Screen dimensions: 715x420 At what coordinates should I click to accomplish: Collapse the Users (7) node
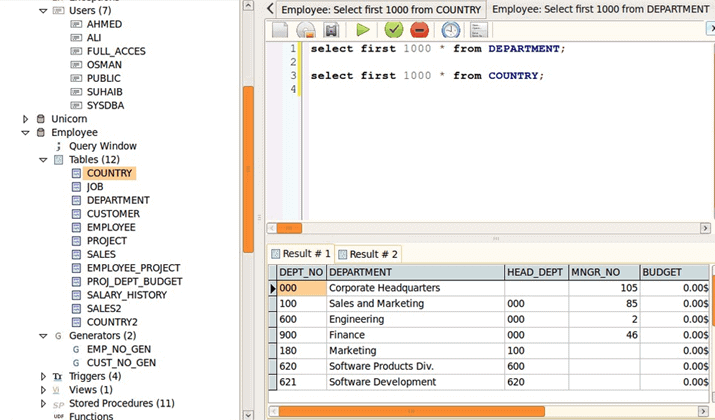43,10
